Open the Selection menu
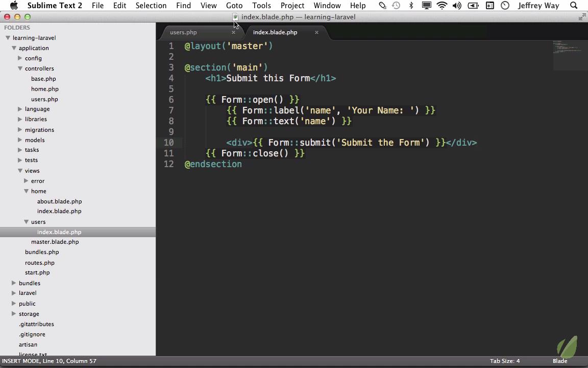588x368 pixels. point(151,5)
